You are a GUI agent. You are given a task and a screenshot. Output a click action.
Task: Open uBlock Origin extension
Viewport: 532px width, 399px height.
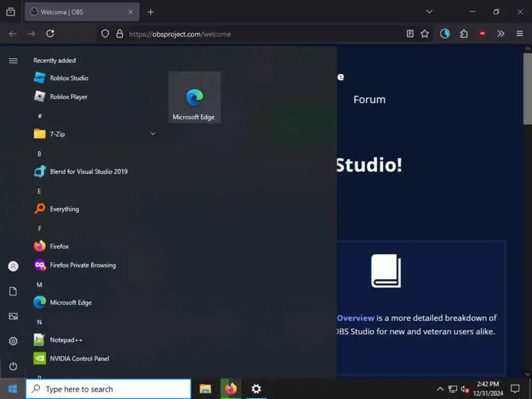(482, 34)
